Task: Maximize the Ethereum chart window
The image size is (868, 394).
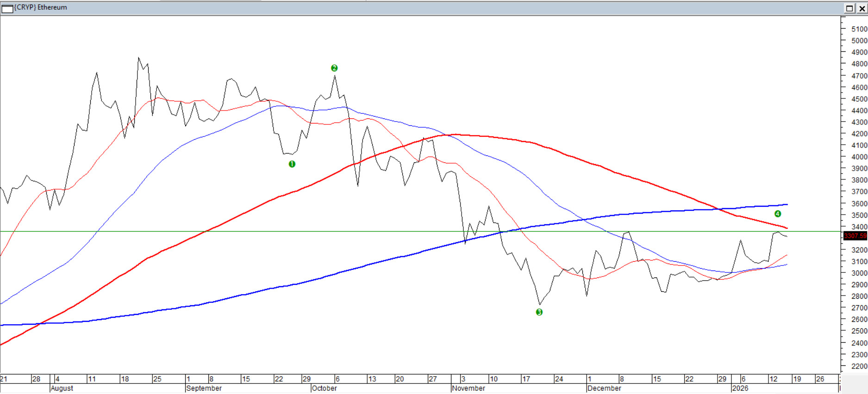Action: (x=849, y=8)
